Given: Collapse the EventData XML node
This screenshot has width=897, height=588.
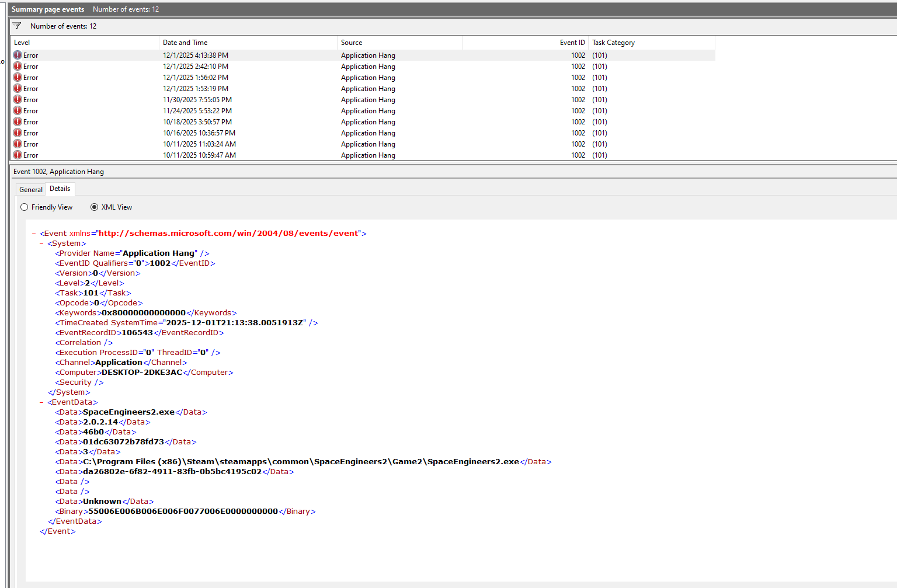Looking at the screenshot, I should pyautogui.click(x=41, y=402).
